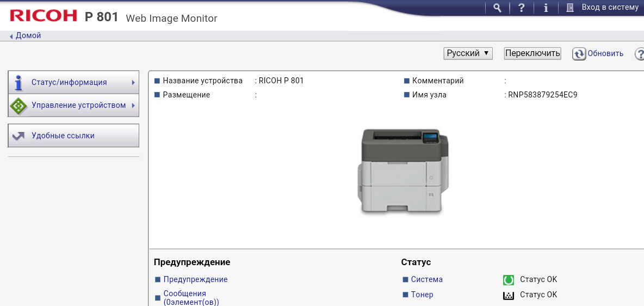Click the triangle arrow before Домой

pyautogui.click(x=11, y=36)
